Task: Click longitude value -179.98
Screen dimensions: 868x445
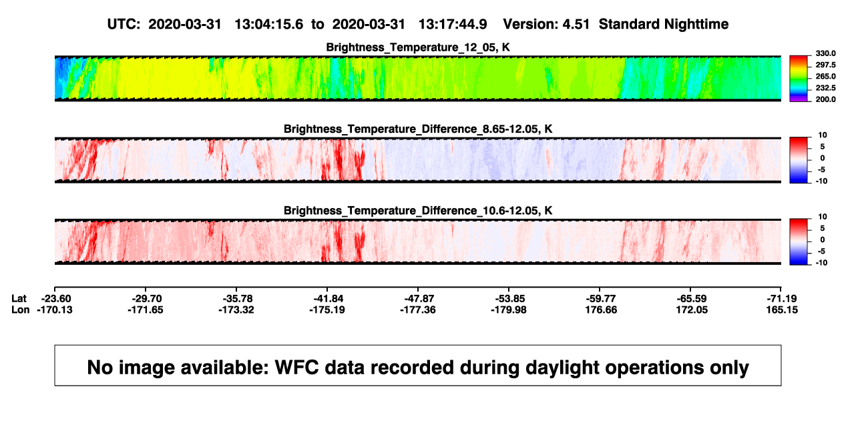Action: [x=510, y=310]
